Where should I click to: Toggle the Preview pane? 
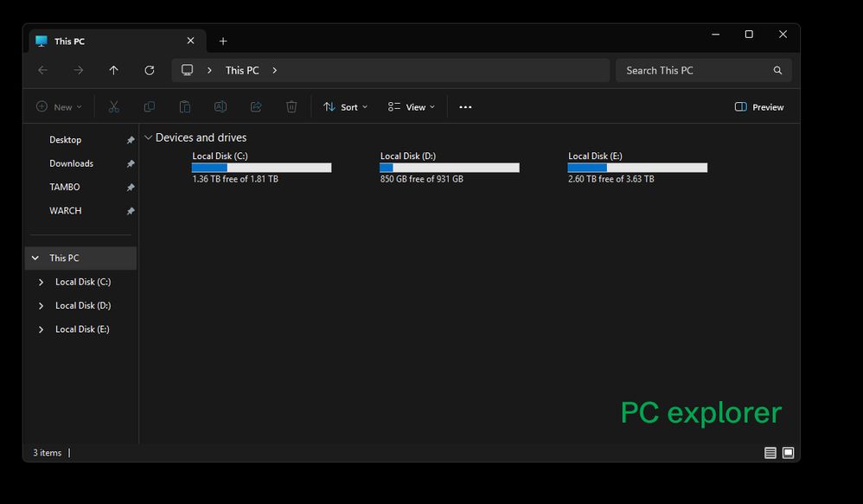(x=759, y=107)
